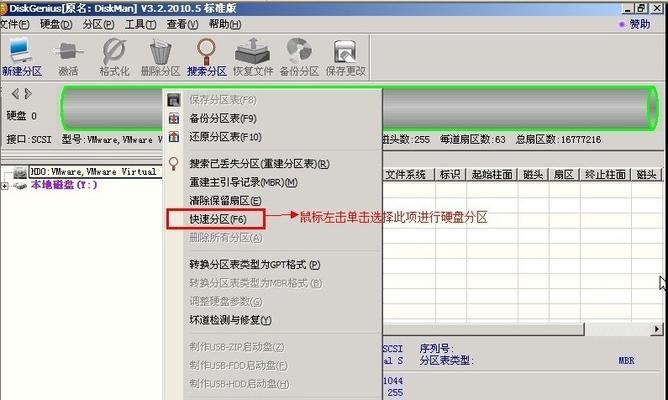
Task: Select 清除保留扇区(E)
Action: 225,201
